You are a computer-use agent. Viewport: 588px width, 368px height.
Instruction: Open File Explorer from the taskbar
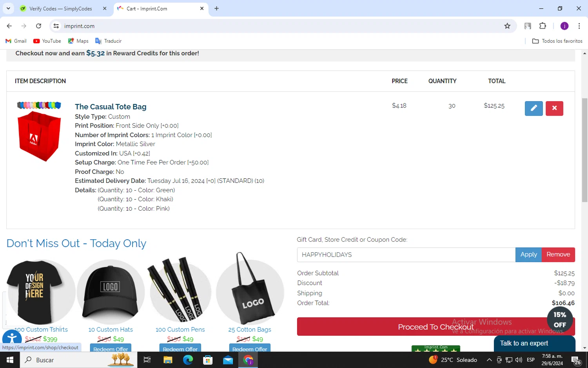coord(168,360)
